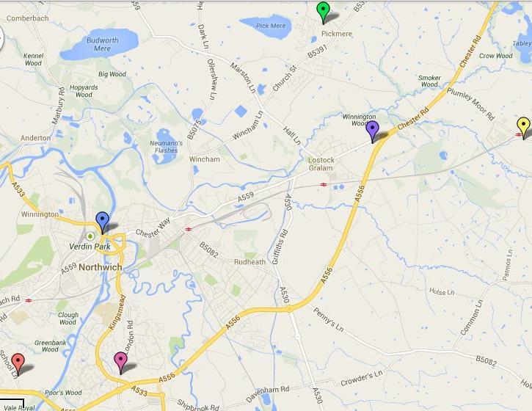Screen dimensions: 532x411
Task: Click the yellow map pin on Plumley Moor Rd
Action: tap(523, 128)
